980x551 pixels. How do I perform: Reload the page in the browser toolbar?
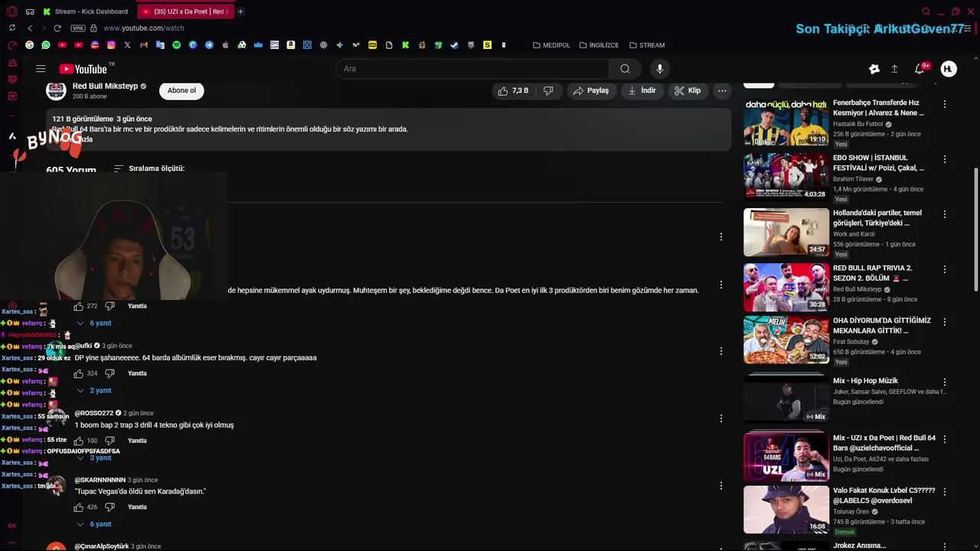pos(57,28)
